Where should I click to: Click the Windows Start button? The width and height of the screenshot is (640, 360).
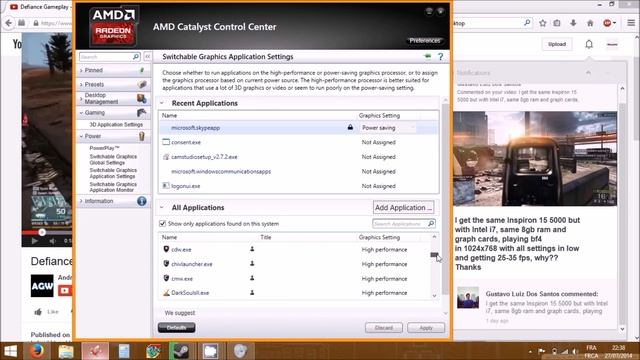point(11,351)
